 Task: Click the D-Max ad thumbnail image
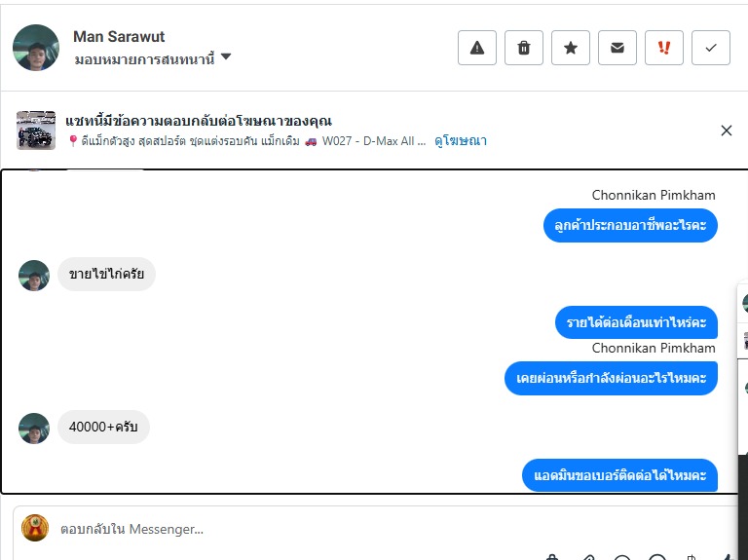click(x=36, y=131)
